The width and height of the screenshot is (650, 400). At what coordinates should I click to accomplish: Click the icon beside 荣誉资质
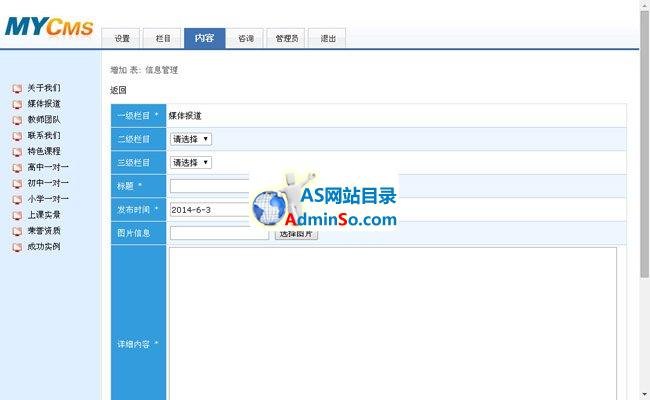[x=17, y=231]
